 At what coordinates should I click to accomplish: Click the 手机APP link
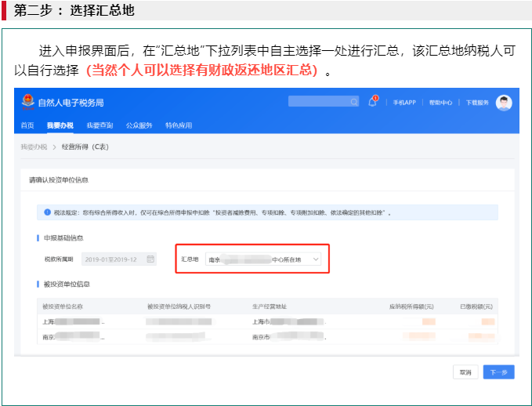[x=404, y=103]
